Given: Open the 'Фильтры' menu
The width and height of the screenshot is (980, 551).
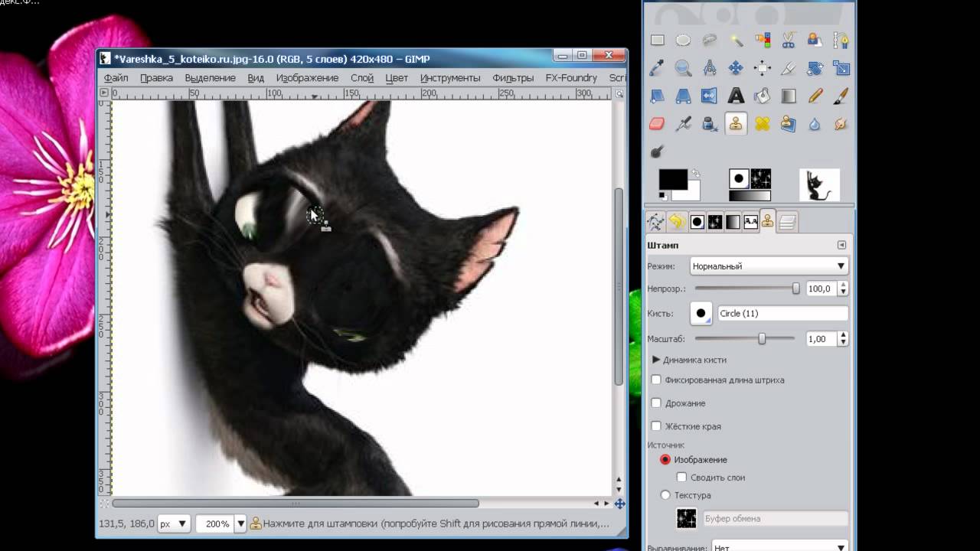Looking at the screenshot, I should coord(513,78).
